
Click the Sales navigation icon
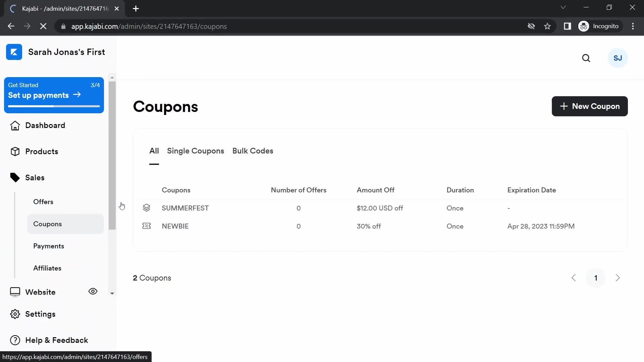point(15,177)
